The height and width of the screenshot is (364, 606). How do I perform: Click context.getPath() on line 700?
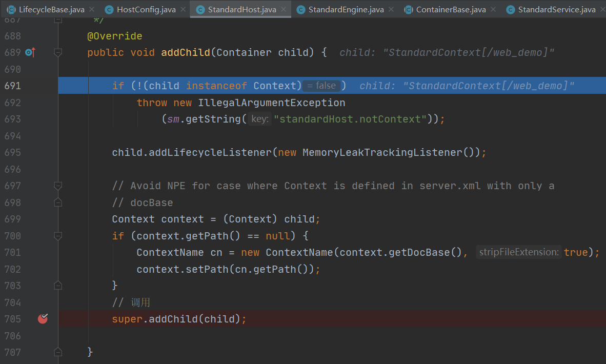tap(189, 236)
